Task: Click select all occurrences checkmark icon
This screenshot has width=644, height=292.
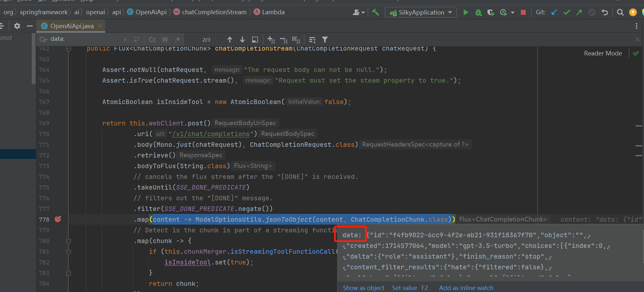Action: click(296, 40)
